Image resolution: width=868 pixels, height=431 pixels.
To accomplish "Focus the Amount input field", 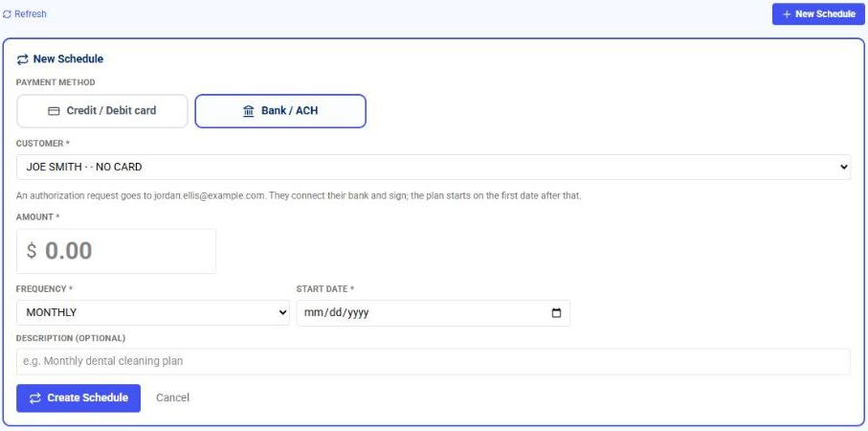I will tap(116, 251).
